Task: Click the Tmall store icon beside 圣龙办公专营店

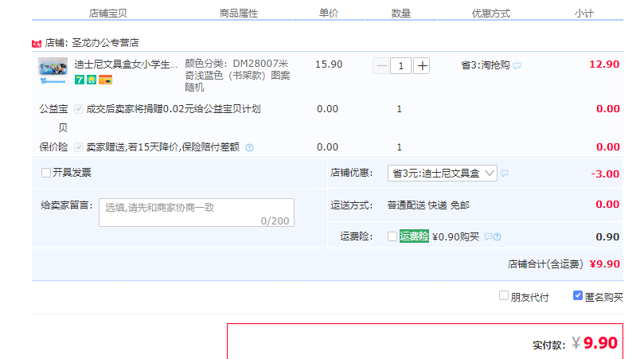Action: click(37, 44)
